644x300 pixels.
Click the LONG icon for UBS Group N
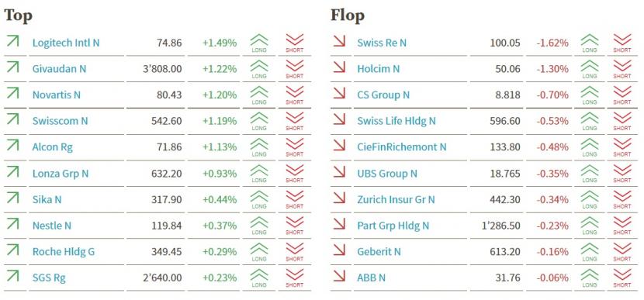pyautogui.click(x=590, y=174)
